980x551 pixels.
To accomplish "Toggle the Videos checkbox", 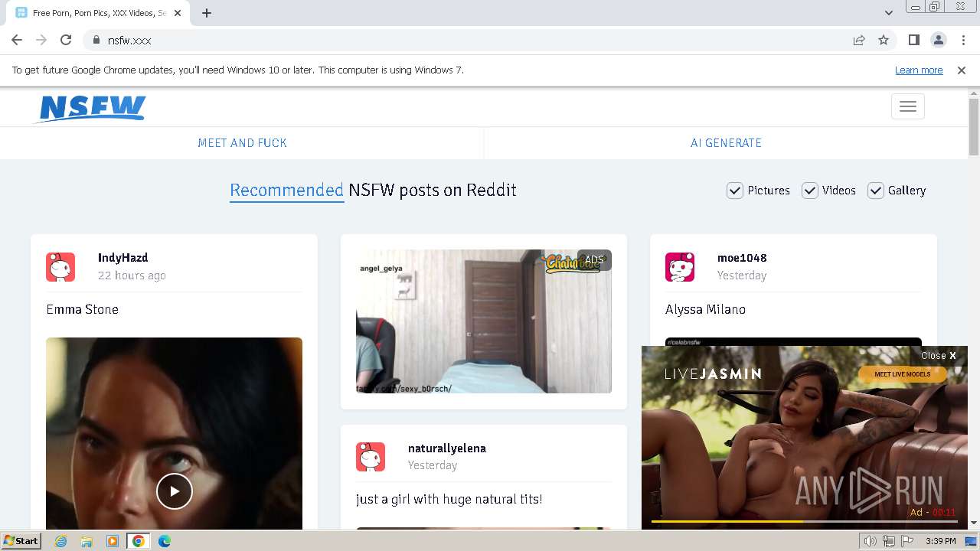I will coord(809,191).
